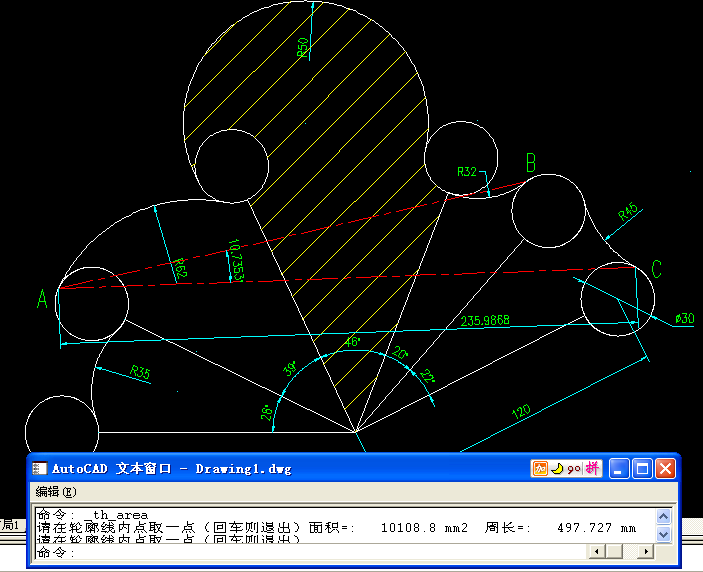Select the R32 radius dimension text
The width and height of the screenshot is (703, 572).
pyautogui.click(x=466, y=172)
